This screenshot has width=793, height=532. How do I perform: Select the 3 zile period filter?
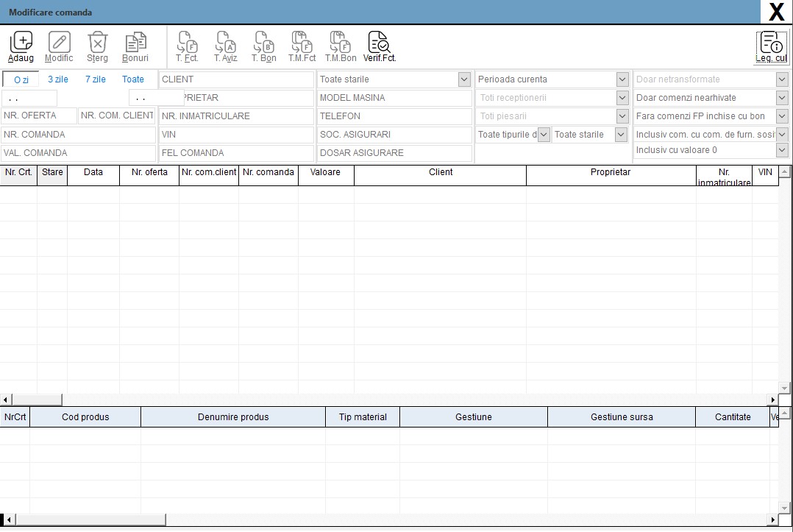pos(58,79)
